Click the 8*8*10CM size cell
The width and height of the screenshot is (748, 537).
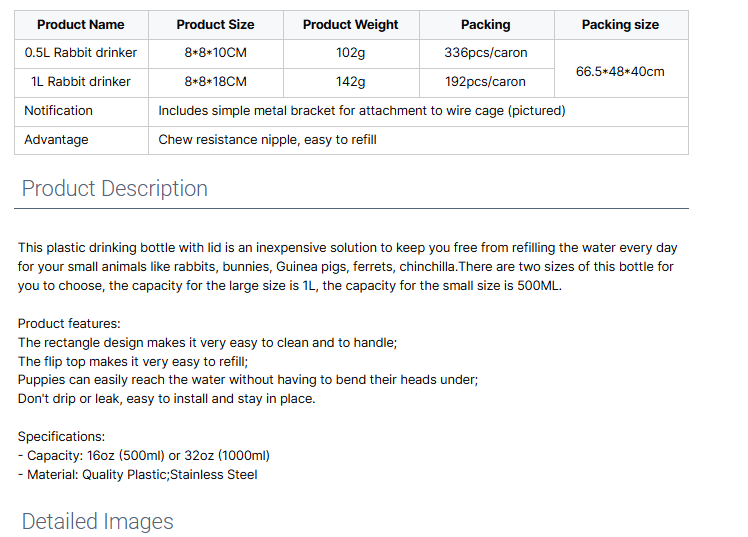click(215, 53)
